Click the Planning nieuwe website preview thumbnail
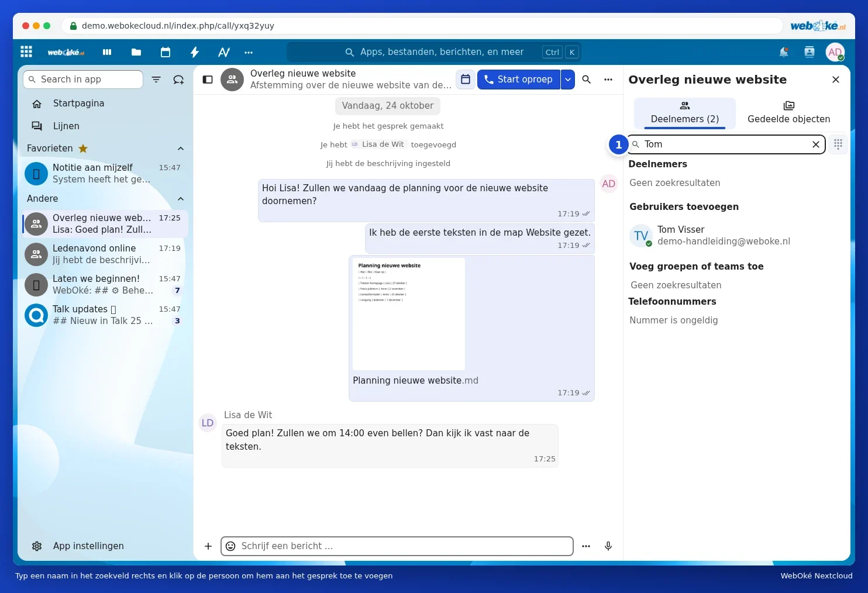868x593 pixels. 409,314
